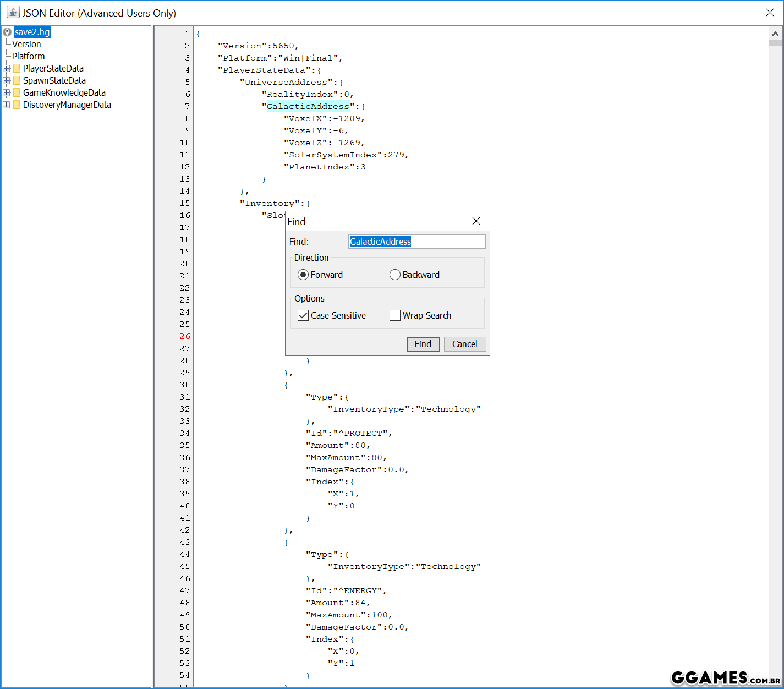The height and width of the screenshot is (689, 784).
Task: Enable the Wrap Search checkbox
Action: pyautogui.click(x=394, y=315)
